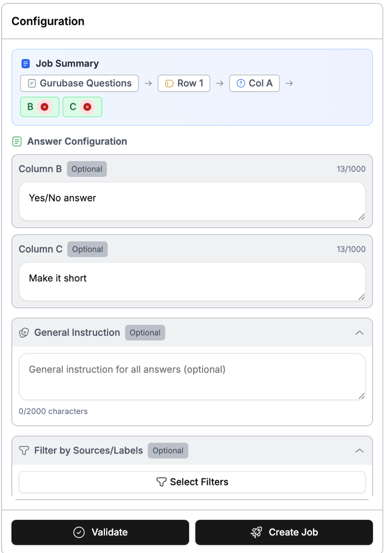Open Select Filters

(192, 482)
